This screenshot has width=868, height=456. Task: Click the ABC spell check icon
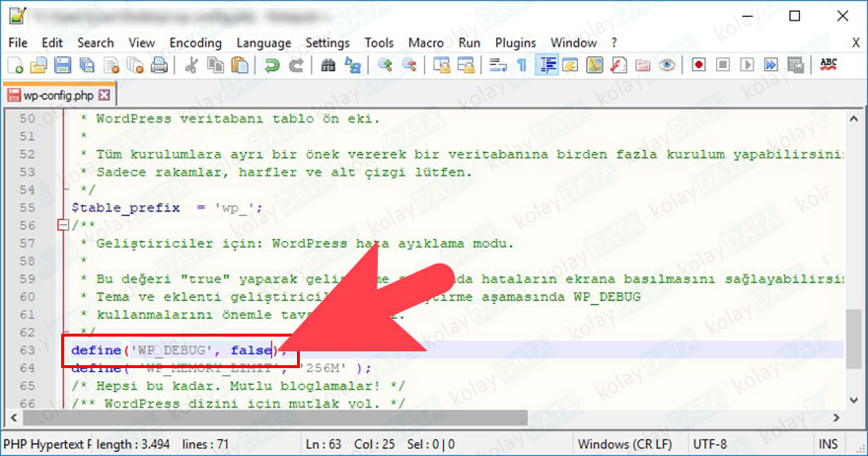[829, 65]
